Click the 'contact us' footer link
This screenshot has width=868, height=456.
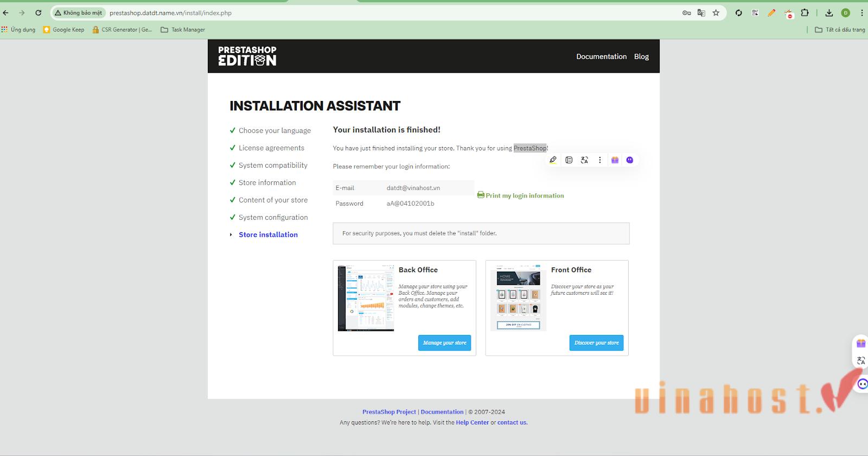click(512, 422)
